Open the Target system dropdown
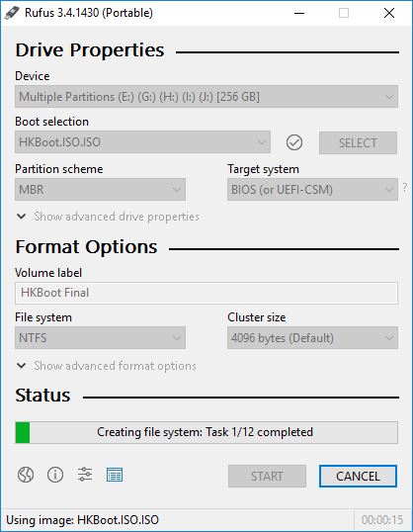 [312, 189]
